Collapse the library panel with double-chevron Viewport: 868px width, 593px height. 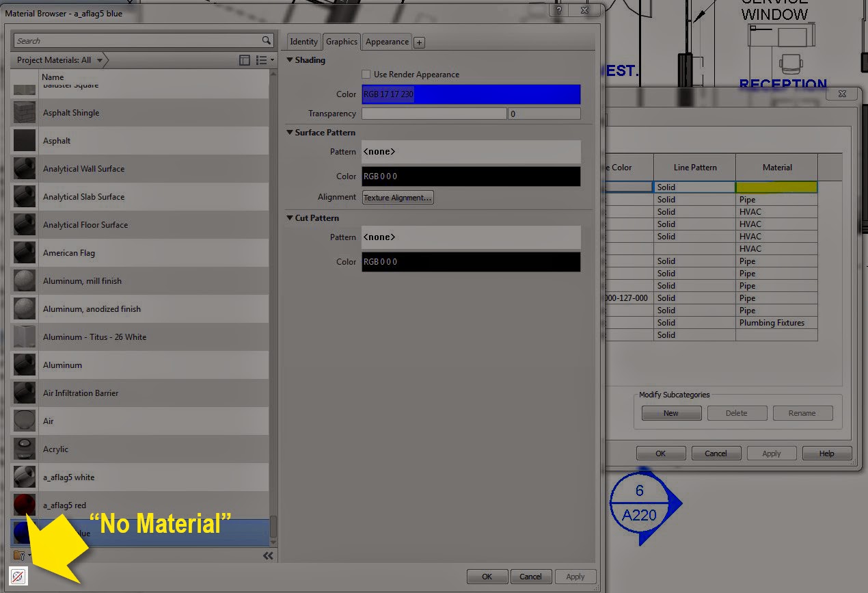268,555
